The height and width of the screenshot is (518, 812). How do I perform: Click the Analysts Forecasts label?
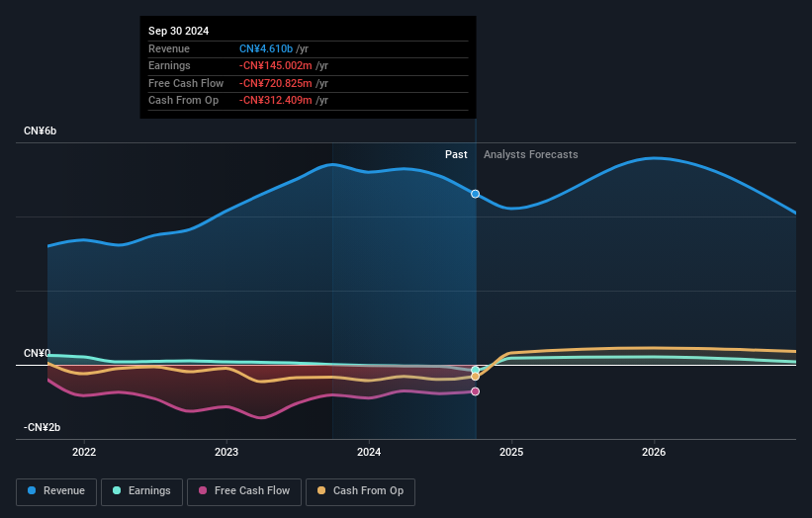pyautogui.click(x=531, y=154)
